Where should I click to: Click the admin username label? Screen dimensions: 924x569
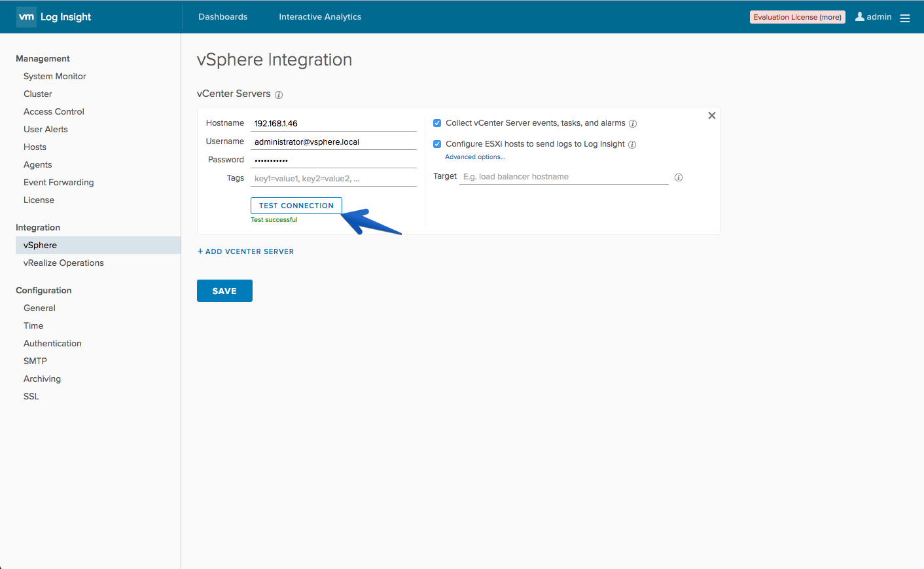pos(879,17)
